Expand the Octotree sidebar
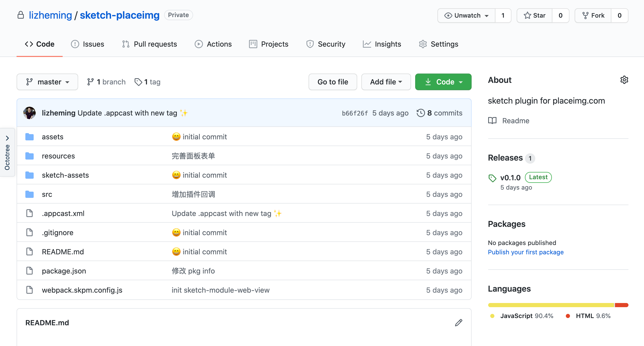This screenshot has width=644, height=346. [7, 138]
